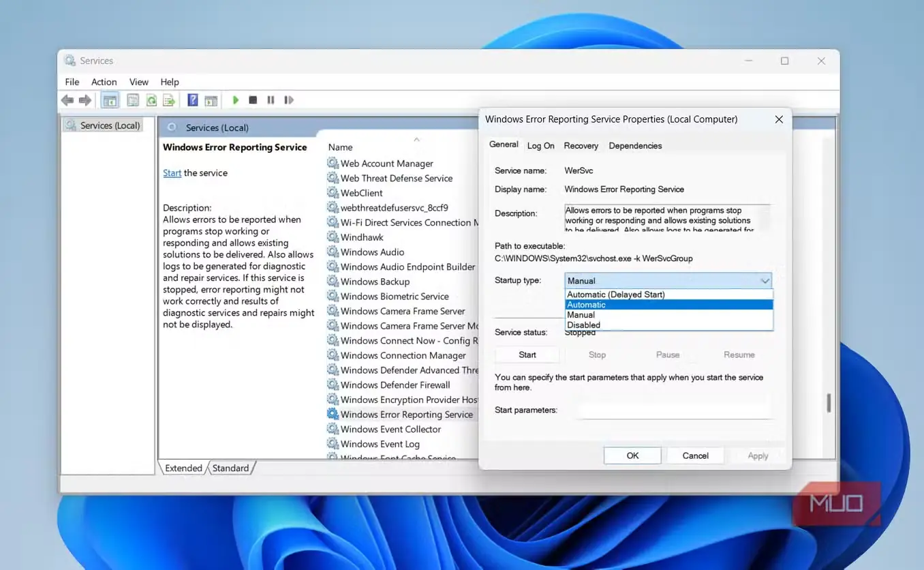Click the Start button in Properties dialog
The height and width of the screenshot is (570, 924).
click(527, 355)
